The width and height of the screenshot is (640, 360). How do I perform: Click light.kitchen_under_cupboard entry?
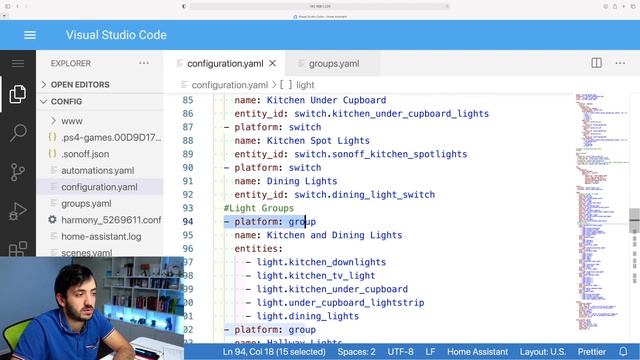[x=332, y=289]
